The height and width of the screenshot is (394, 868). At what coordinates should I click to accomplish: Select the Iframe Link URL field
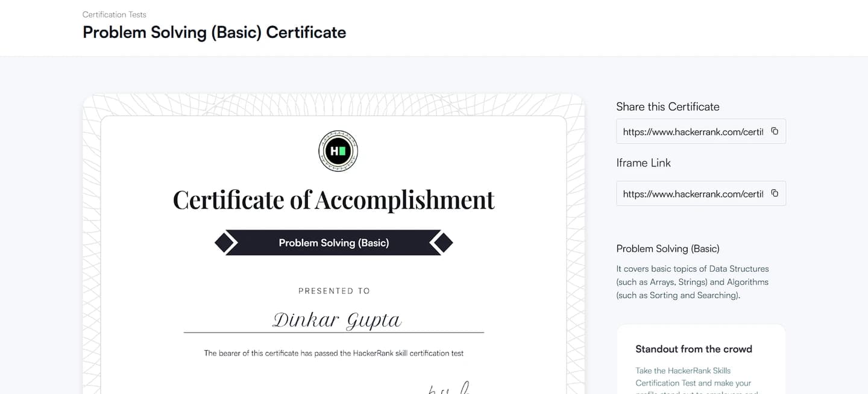[x=700, y=193]
